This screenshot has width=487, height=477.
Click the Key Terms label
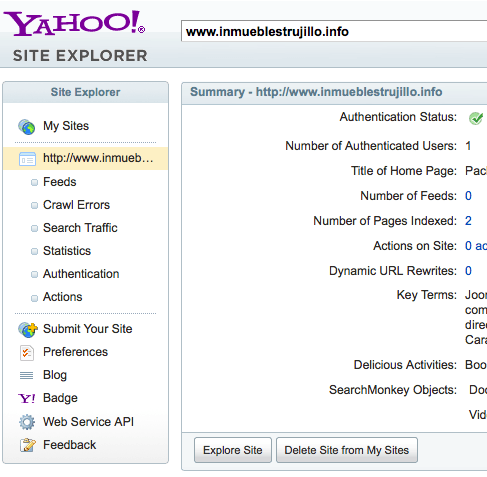pos(427,295)
